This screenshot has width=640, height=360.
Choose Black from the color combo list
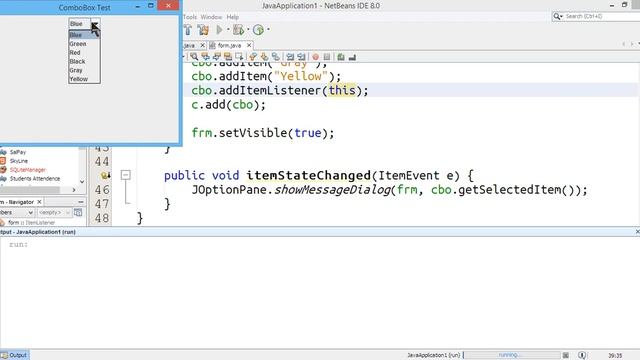point(84,61)
